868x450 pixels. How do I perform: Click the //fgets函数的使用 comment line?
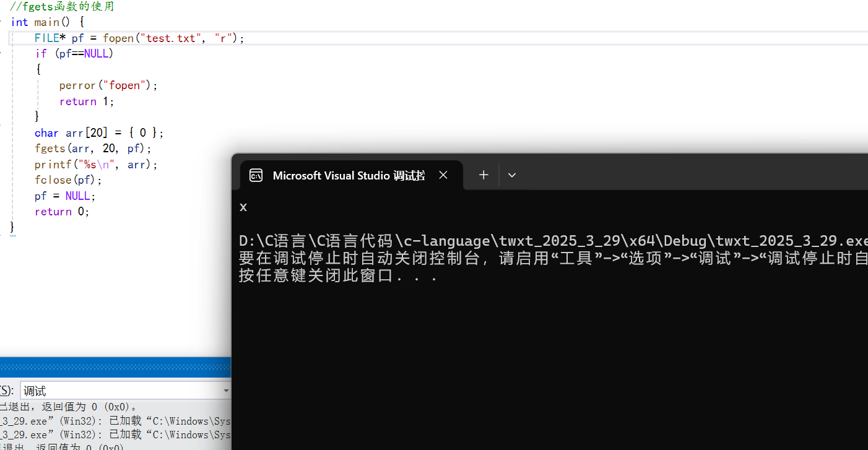[x=62, y=7]
